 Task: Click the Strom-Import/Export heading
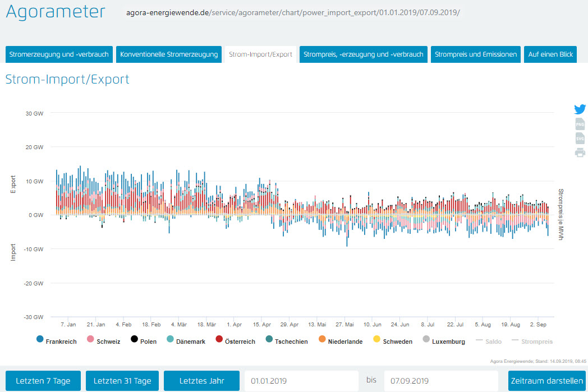click(x=67, y=80)
